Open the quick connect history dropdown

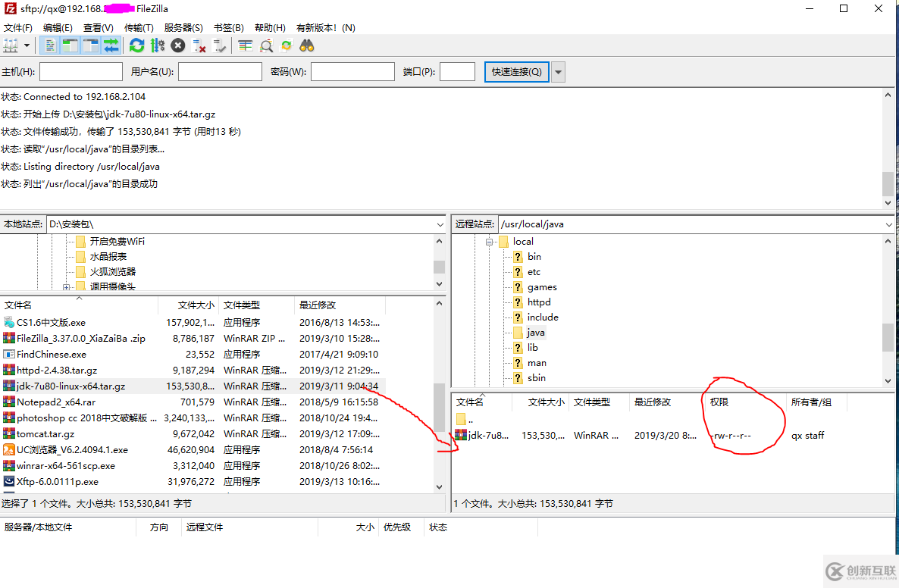click(559, 72)
